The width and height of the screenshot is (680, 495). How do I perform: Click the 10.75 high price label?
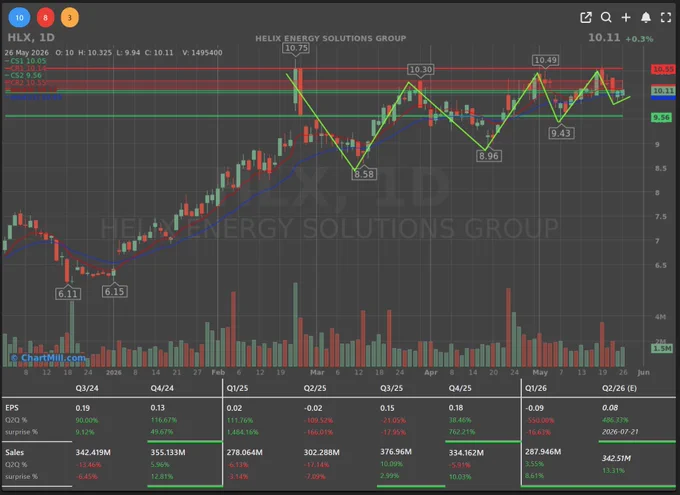pos(297,48)
